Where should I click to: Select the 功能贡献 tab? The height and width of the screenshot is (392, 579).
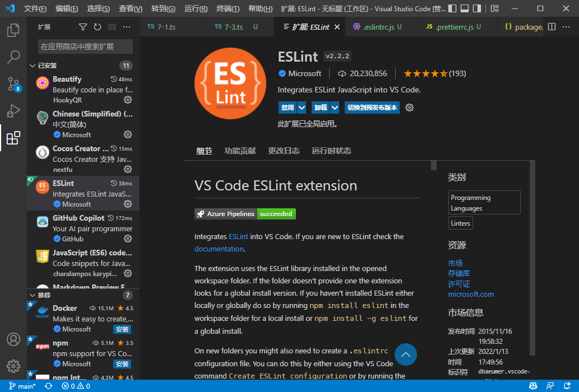click(240, 151)
